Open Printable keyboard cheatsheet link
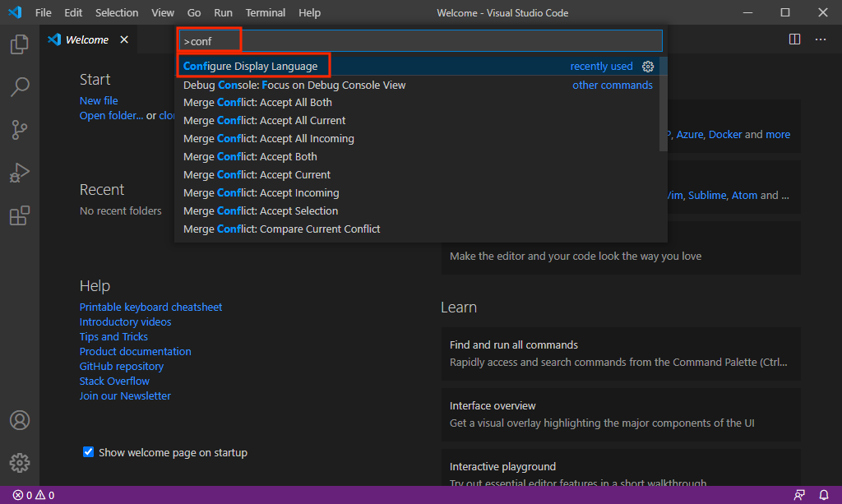Viewport: 842px width, 504px height. [x=151, y=307]
